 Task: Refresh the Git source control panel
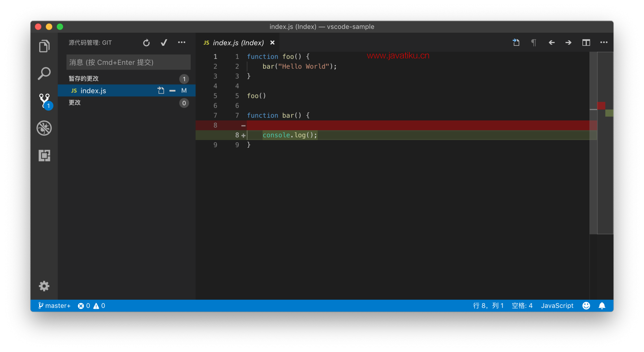click(146, 43)
